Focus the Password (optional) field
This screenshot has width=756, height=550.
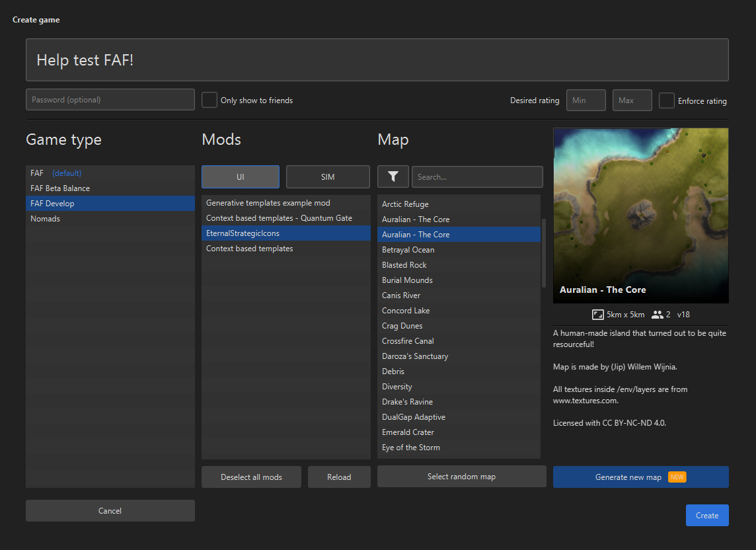(110, 99)
